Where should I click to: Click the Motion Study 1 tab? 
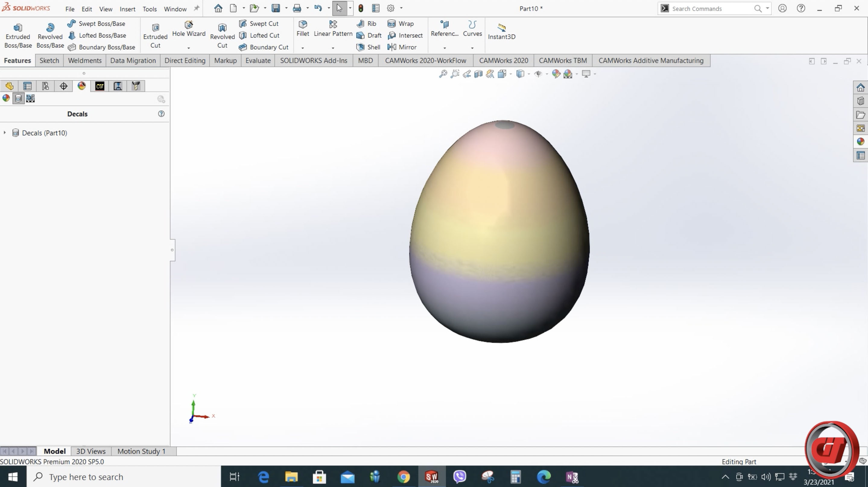[x=141, y=451]
